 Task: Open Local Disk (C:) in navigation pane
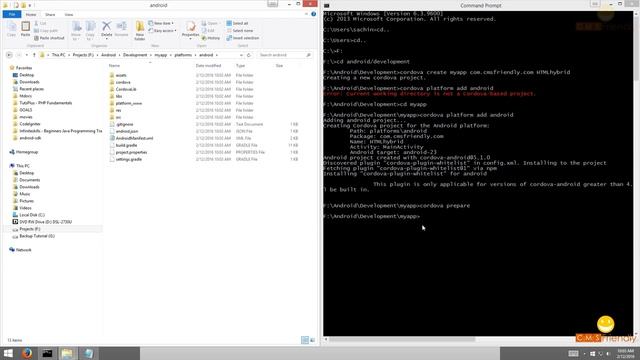(x=32, y=215)
